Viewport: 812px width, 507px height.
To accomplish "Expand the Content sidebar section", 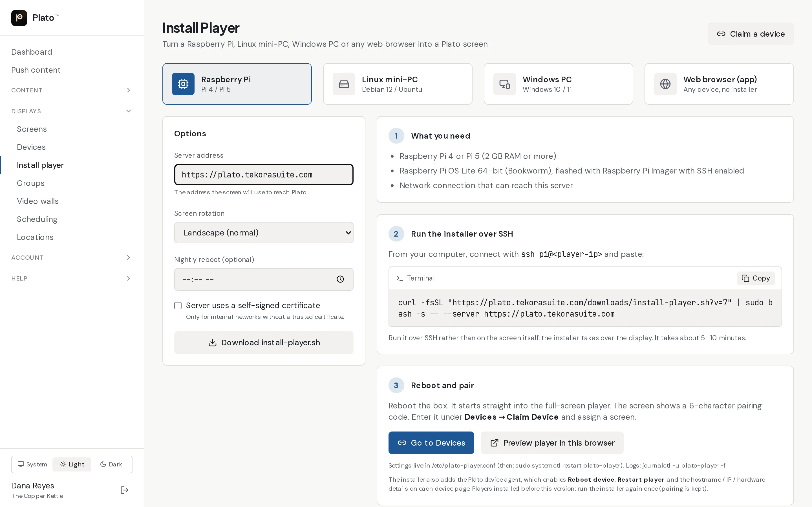I will [71, 90].
